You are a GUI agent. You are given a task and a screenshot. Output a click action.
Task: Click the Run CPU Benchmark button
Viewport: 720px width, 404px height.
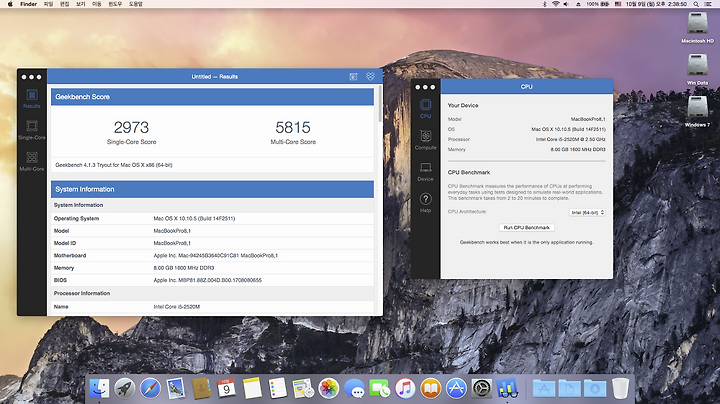(527, 228)
